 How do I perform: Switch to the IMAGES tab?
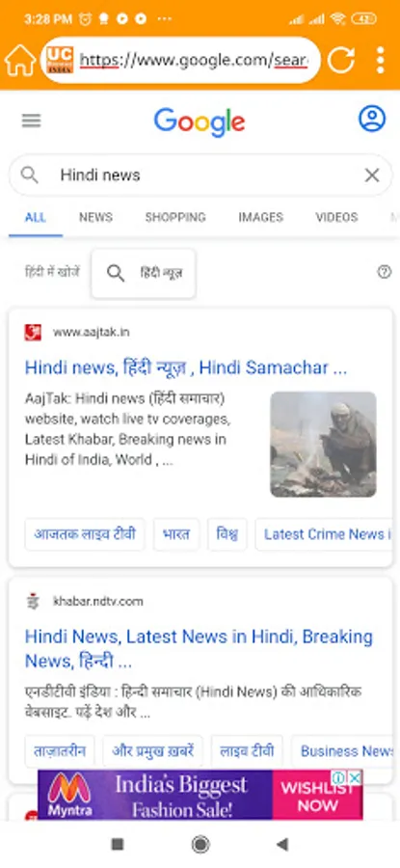tap(260, 218)
